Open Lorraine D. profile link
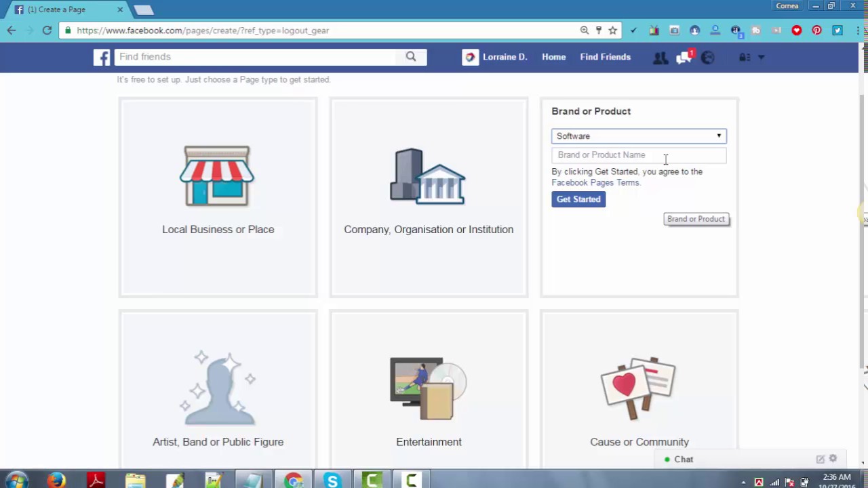 (x=494, y=57)
